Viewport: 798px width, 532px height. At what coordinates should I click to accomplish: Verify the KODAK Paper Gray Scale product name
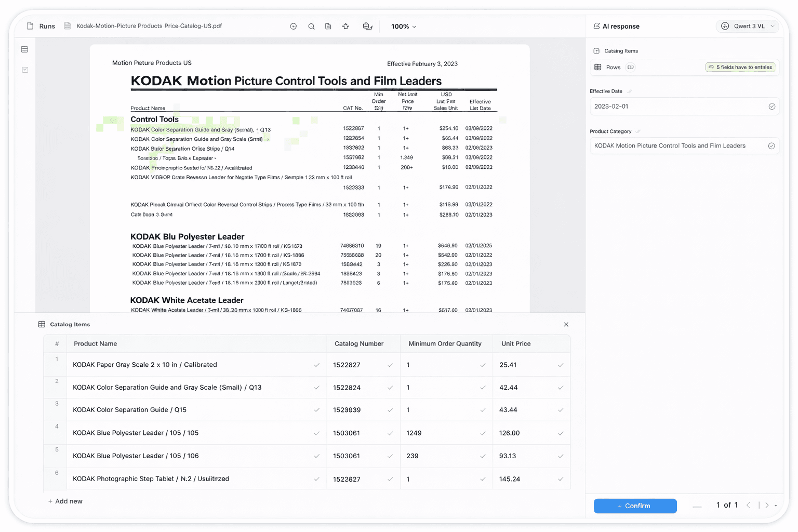(317, 365)
